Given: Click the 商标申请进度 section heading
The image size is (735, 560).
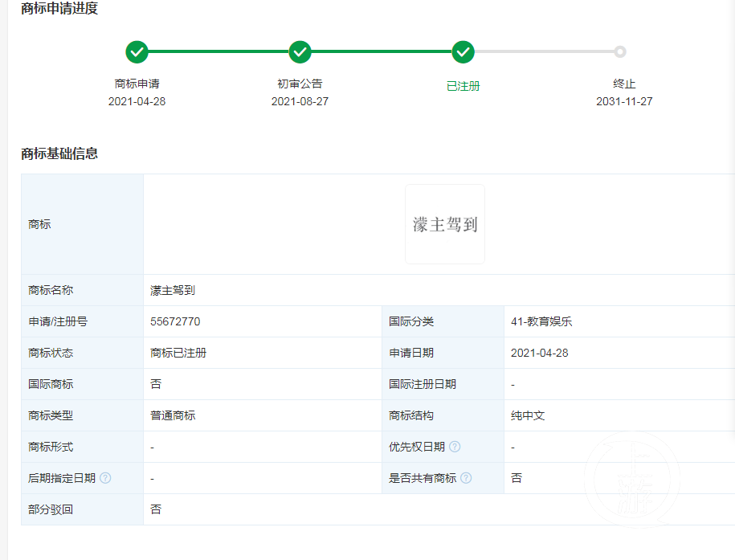Looking at the screenshot, I should point(59,9).
